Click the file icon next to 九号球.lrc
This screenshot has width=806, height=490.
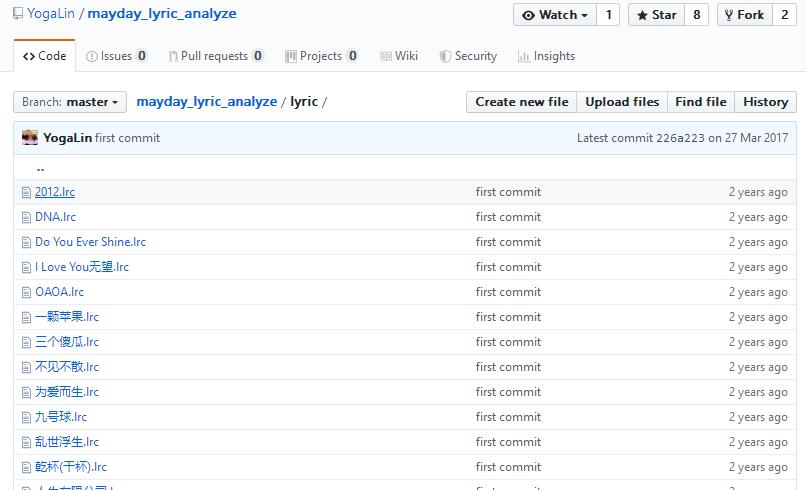(x=27, y=417)
